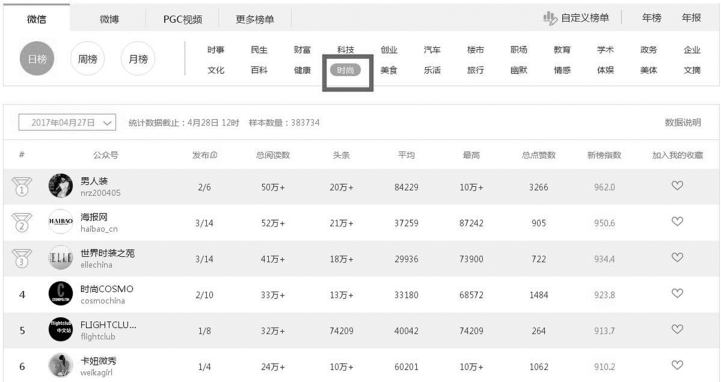721x382 pixels.
Task: Click the date picker chevron arrow
Action: pyautogui.click(x=107, y=123)
